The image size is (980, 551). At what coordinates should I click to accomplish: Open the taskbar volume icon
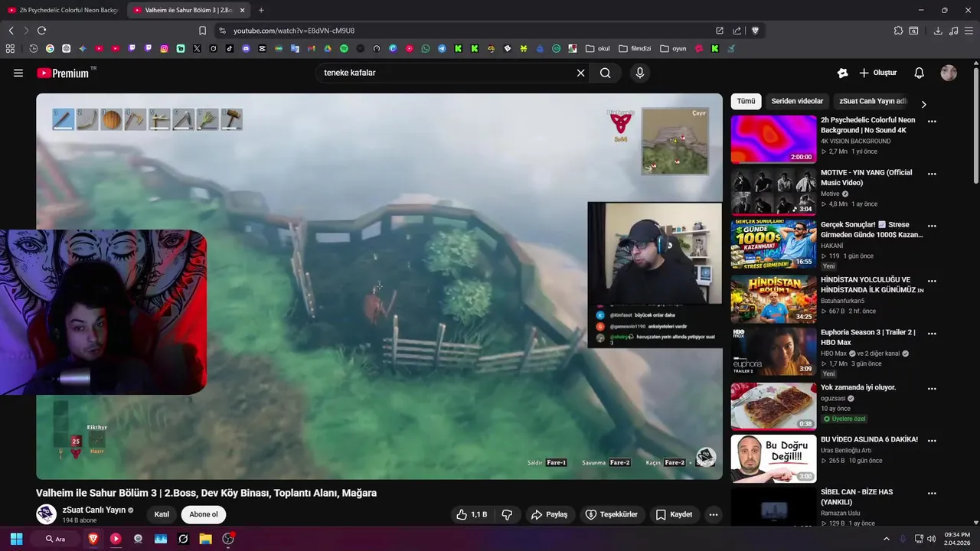pos(932,539)
